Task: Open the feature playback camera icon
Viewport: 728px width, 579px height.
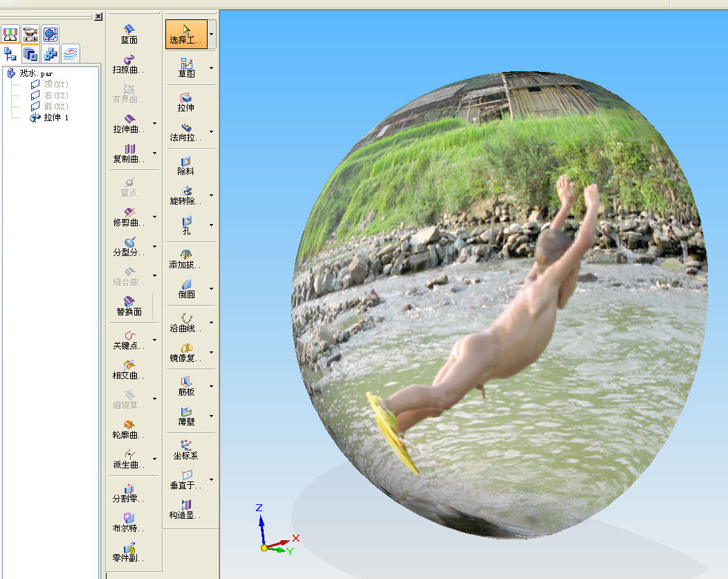Action: (30, 35)
